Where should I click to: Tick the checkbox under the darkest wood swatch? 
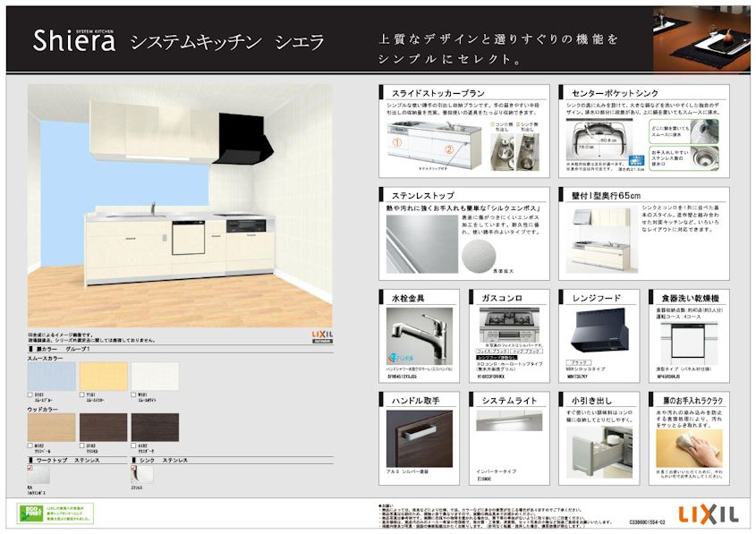click(x=133, y=445)
